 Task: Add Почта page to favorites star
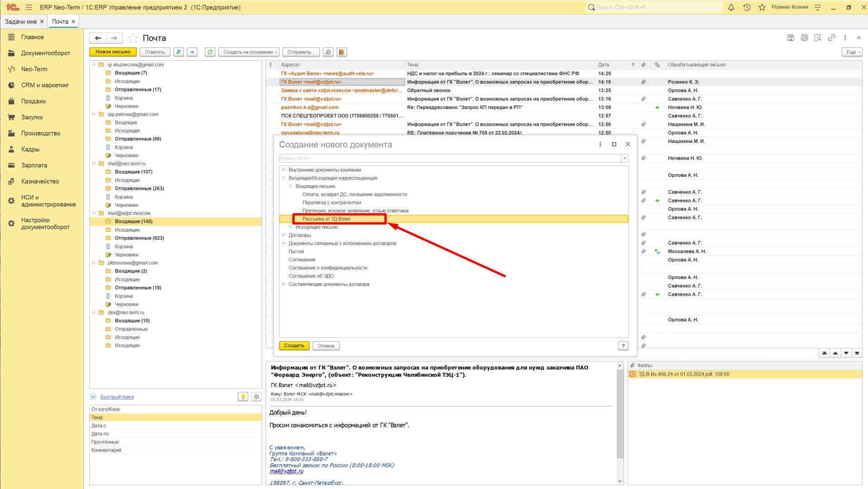(133, 38)
